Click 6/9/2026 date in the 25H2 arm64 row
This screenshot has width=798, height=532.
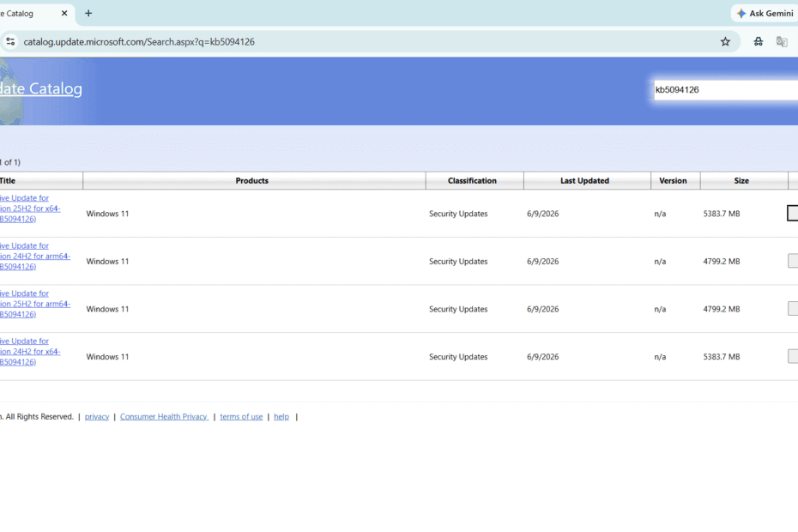point(542,310)
